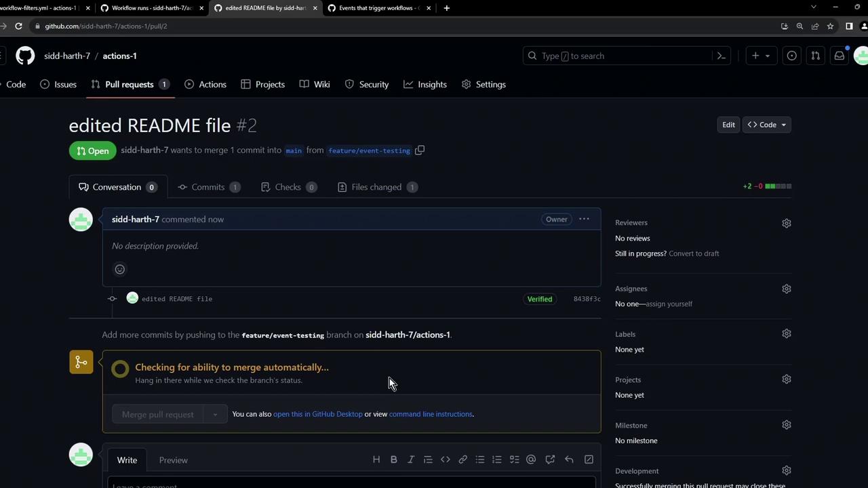Switch to Workflow runs browser tab

[151, 8]
